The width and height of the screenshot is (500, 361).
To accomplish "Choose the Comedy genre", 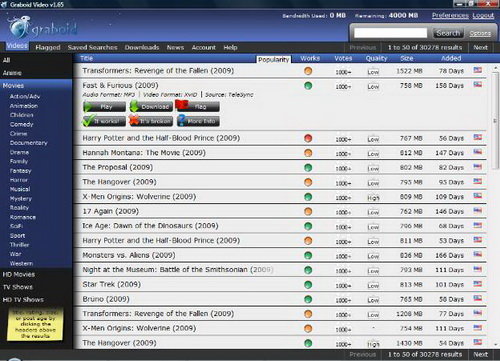I will point(22,124).
